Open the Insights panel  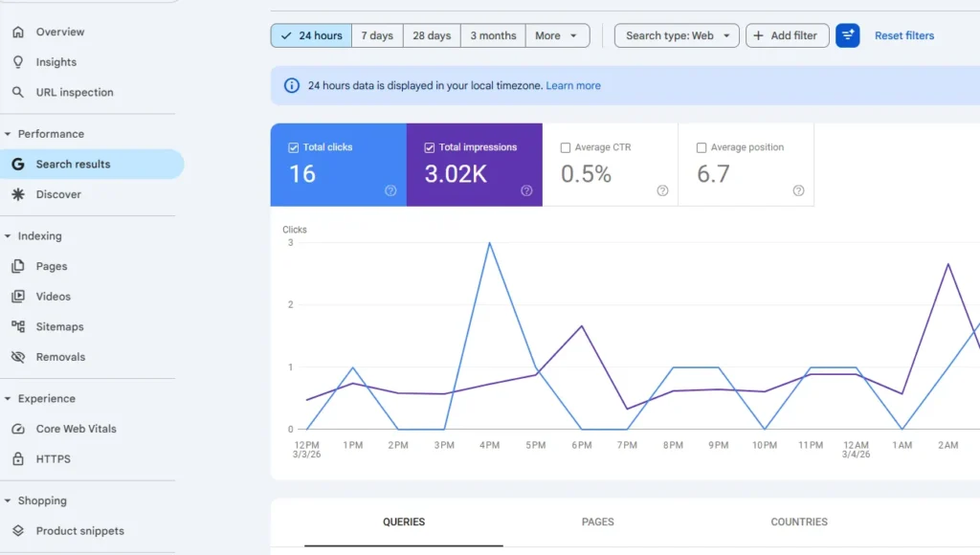coord(53,61)
